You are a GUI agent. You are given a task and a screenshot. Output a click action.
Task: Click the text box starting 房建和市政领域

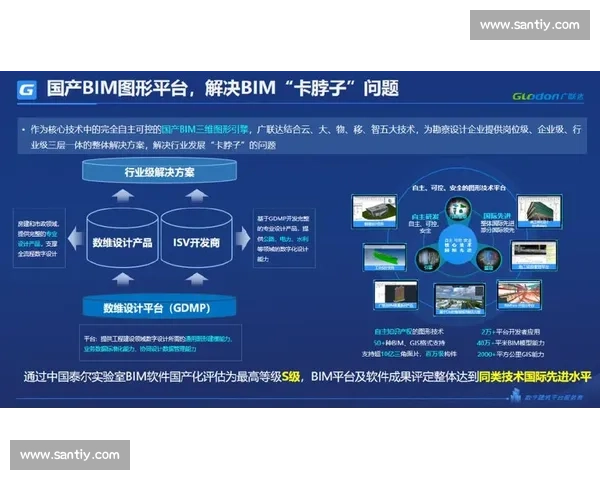point(39,238)
